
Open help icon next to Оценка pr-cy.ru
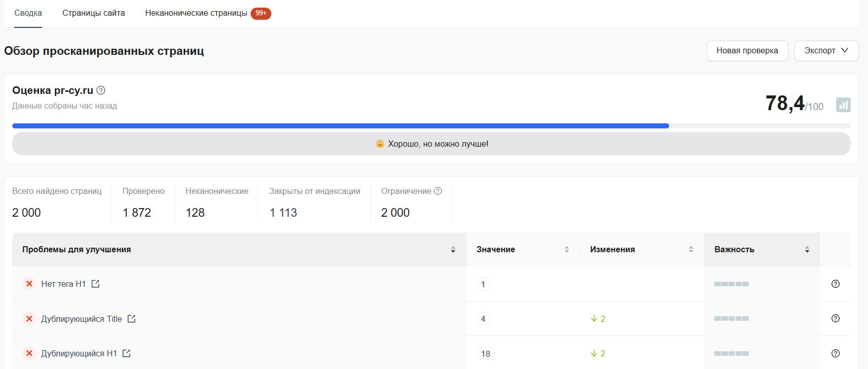pyautogui.click(x=101, y=90)
